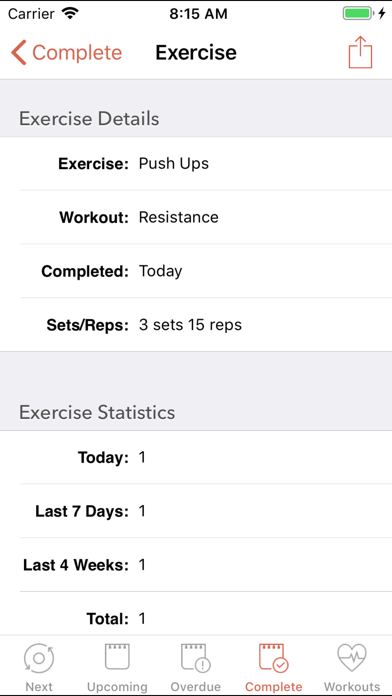Select the Complete calendar checkmark icon

tap(273, 657)
